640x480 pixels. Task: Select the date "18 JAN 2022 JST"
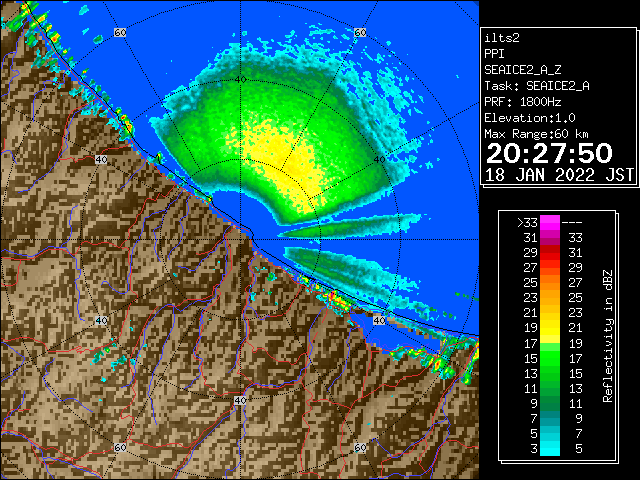tap(559, 175)
